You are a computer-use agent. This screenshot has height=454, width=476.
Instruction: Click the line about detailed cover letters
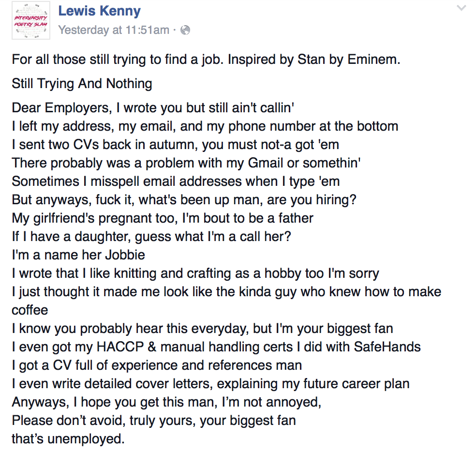(x=211, y=384)
